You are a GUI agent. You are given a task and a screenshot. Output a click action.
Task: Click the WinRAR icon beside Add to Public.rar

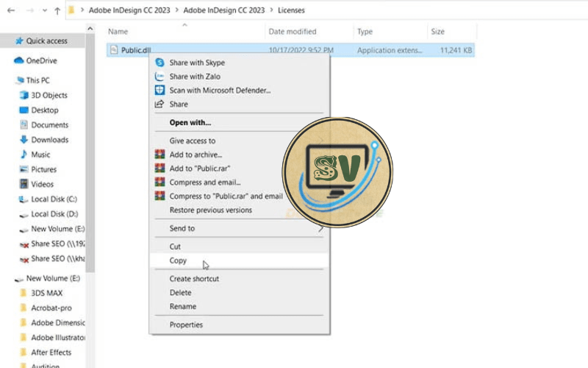[159, 169]
